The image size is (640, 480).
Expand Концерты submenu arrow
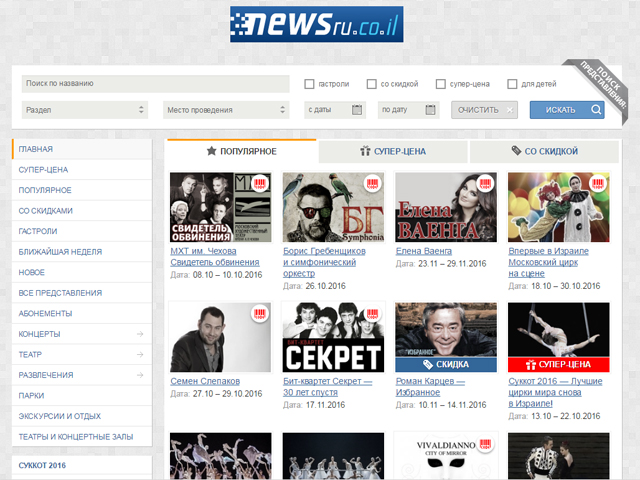click(140, 334)
